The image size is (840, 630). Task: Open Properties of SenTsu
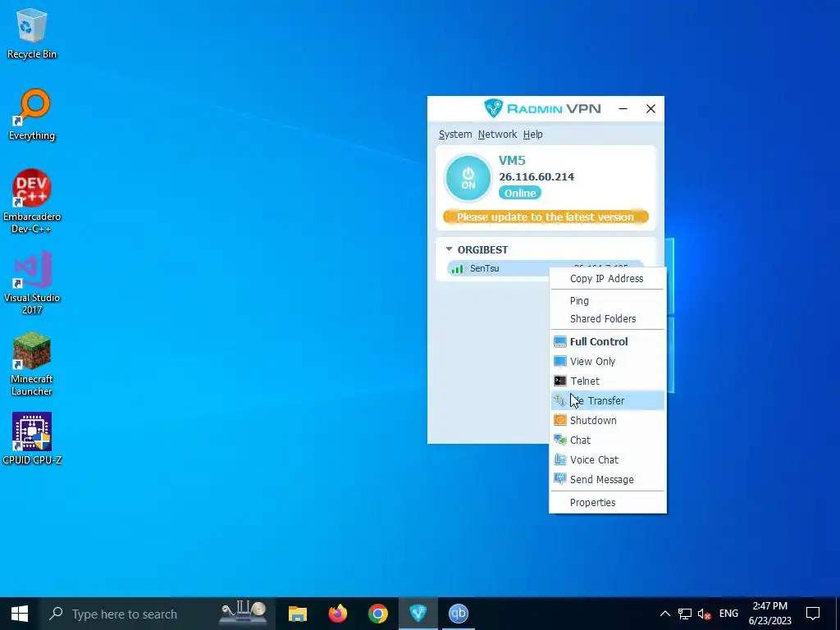[608, 503]
